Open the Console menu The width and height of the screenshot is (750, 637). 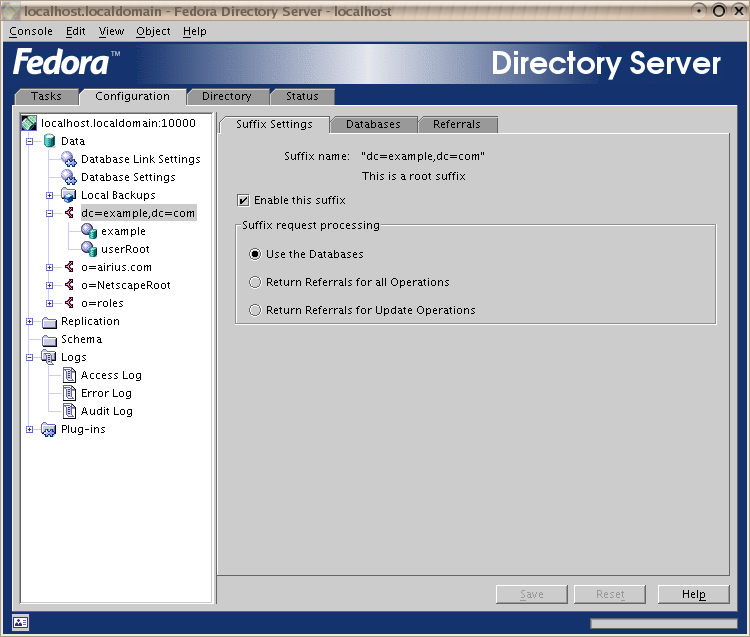[31, 32]
